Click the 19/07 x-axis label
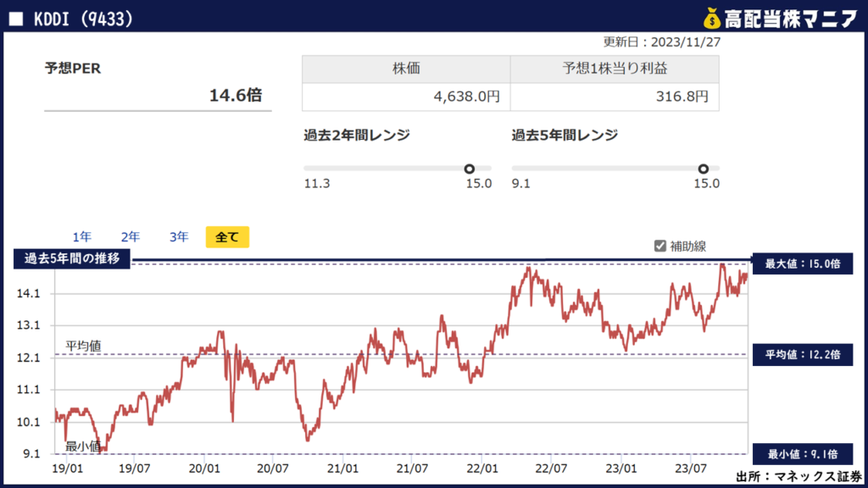Image resolution: width=868 pixels, height=488 pixels. coord(135,469)
